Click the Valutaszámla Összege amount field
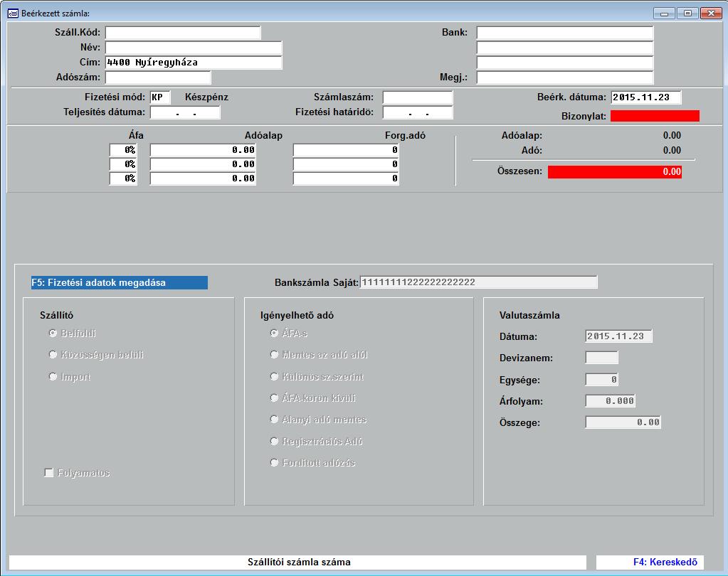 coord(623,422)
